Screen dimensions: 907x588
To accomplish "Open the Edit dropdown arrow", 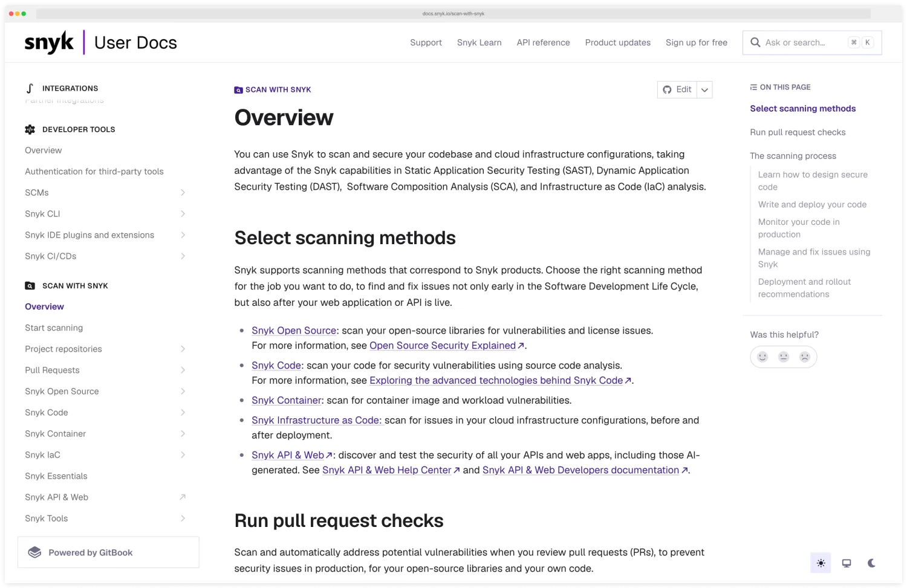I will [x=704, y=89].
